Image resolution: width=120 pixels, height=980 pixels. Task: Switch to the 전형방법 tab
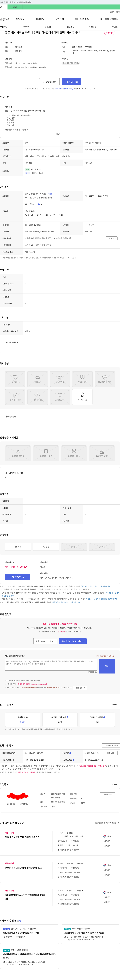click(93, 27)
